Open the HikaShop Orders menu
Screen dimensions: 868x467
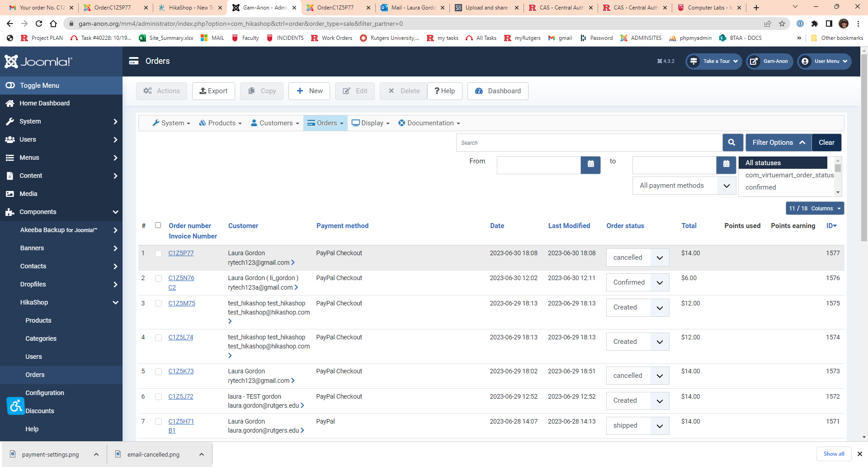pos(325,123)
